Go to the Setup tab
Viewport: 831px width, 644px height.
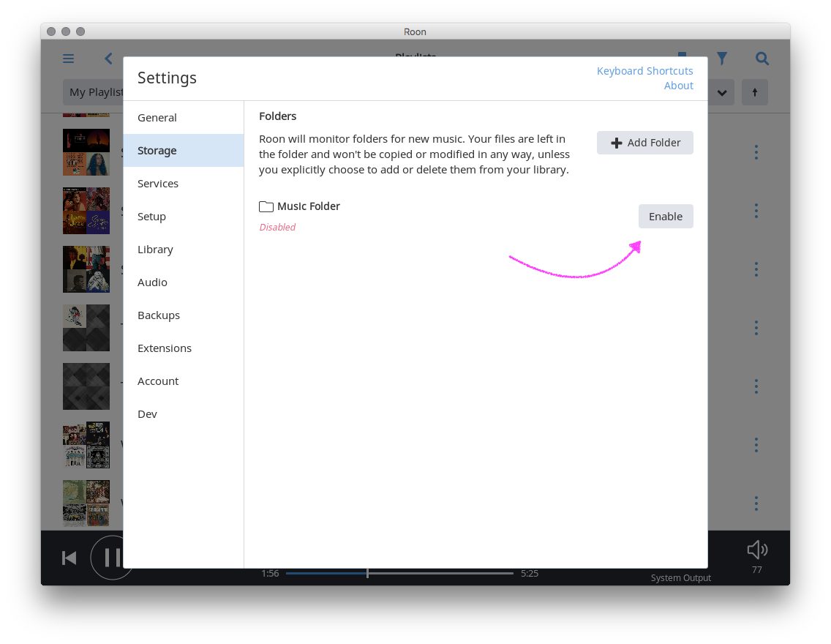(x=184, y=217)
